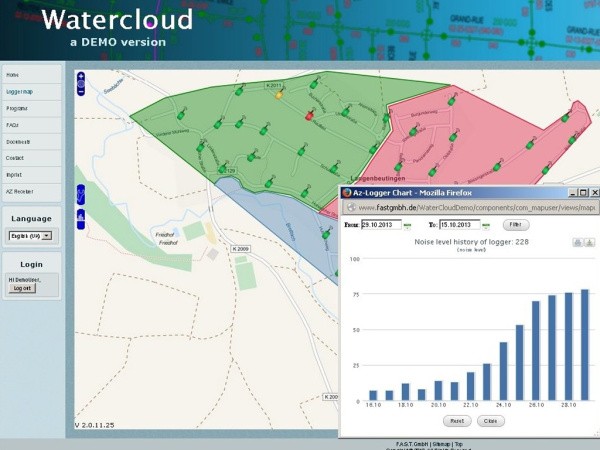The height and width of the screenshot is (450, 600).
Task: Click the yellow logger marker on map
Action: pyautogui.click(x=279, y=96)
